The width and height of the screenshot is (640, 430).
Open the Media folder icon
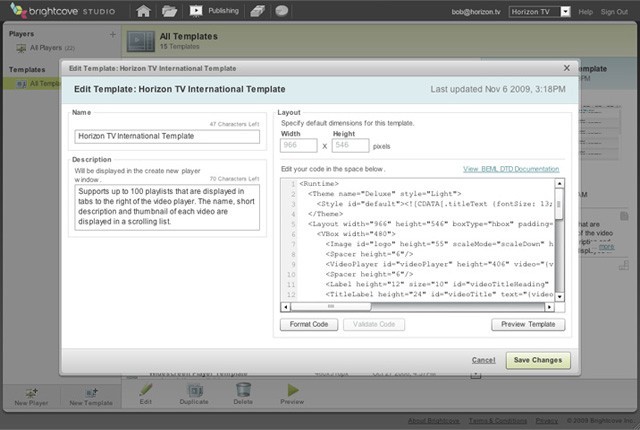coord(169,11)
